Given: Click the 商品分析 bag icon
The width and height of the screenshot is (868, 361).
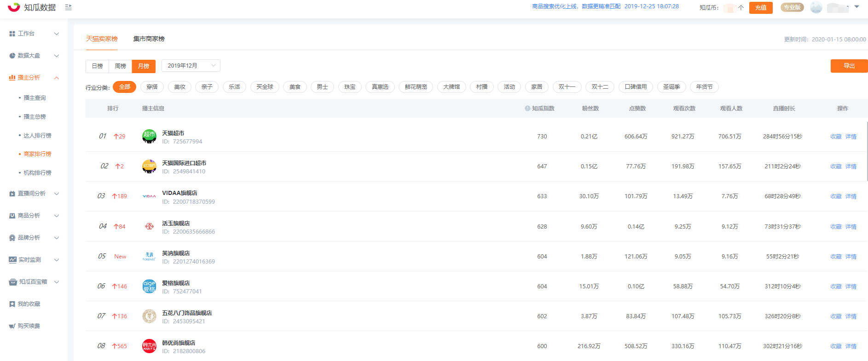Looking at the screenshot, I should click(12, 216).
